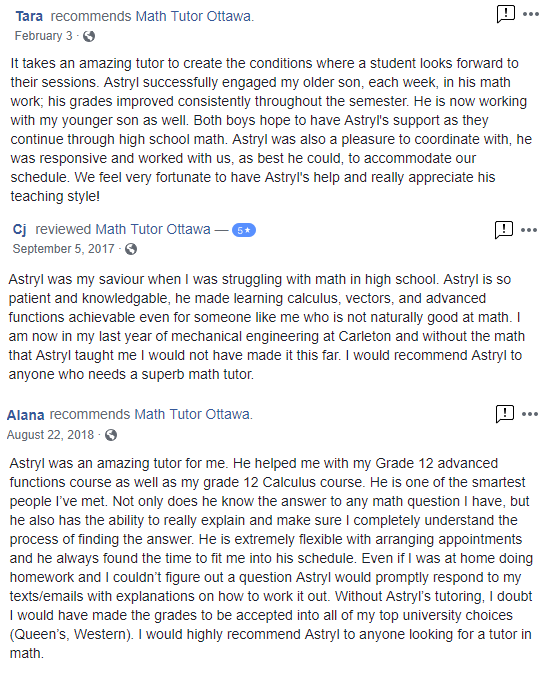Open Math Tutor Ottawa link in Cj's review

(153, 229)
